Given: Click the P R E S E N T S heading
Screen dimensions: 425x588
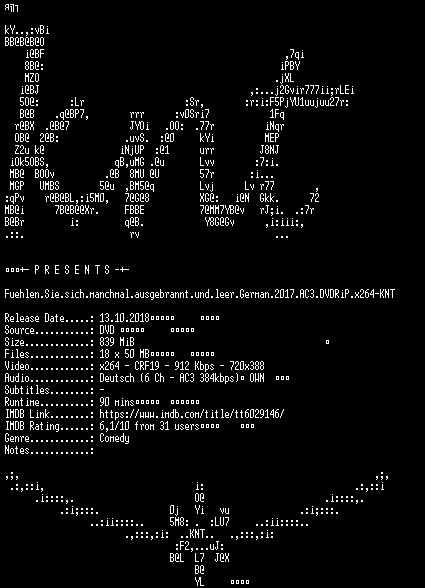Looking at the screenshot, I should pos(72,270).
